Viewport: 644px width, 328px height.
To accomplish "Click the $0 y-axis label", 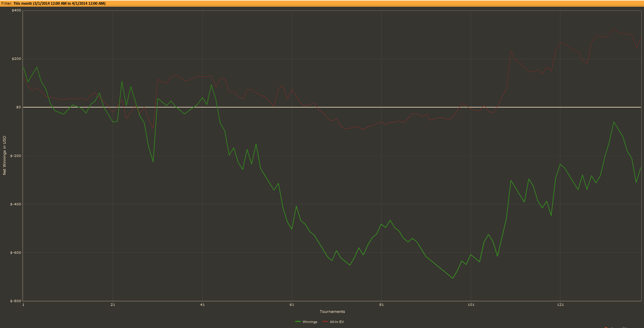I will coord(18,107).
